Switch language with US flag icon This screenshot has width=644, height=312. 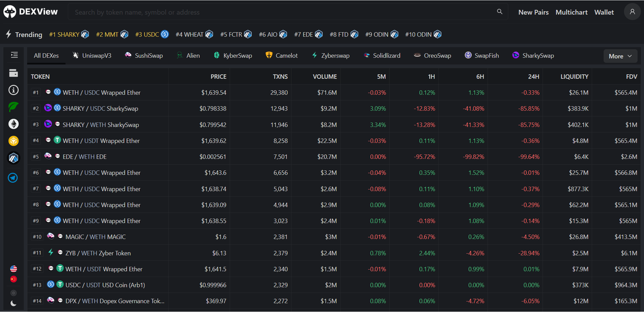[x=13, y=269]
